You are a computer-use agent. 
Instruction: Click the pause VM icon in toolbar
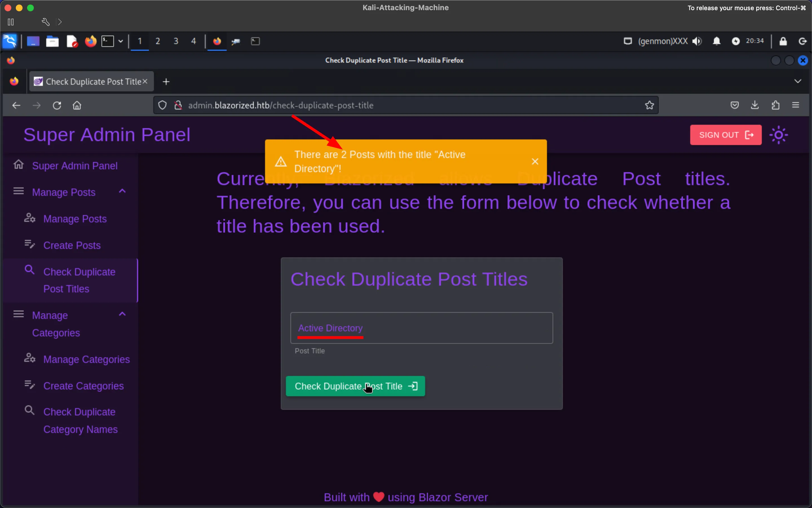(x=11, y=22)
